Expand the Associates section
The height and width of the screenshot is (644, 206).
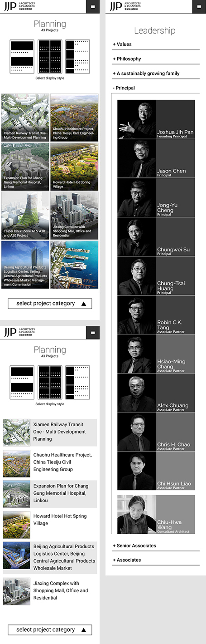point(156,560)
